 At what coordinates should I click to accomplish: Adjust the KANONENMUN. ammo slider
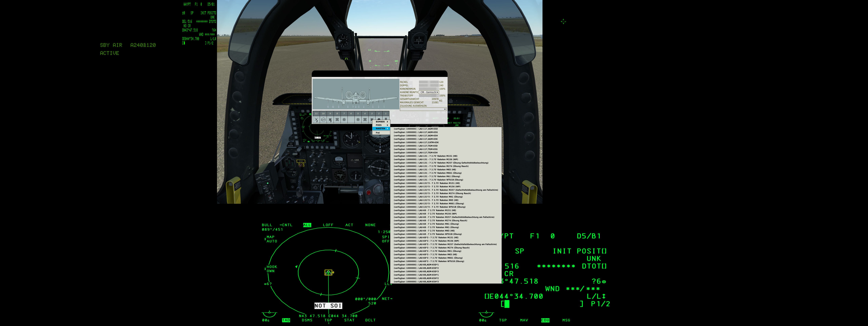coord(429,89)
